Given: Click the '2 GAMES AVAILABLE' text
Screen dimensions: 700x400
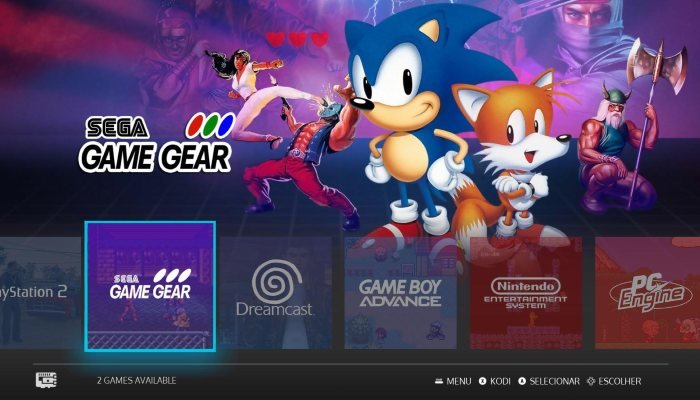Looking at the screenshot, I should [x=137, y=380].
